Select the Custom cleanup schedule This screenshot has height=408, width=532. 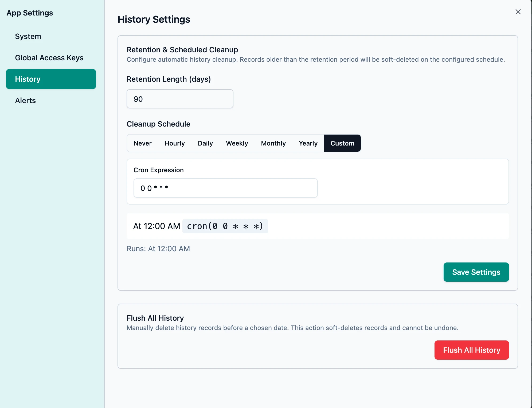(x=342, y=143)
